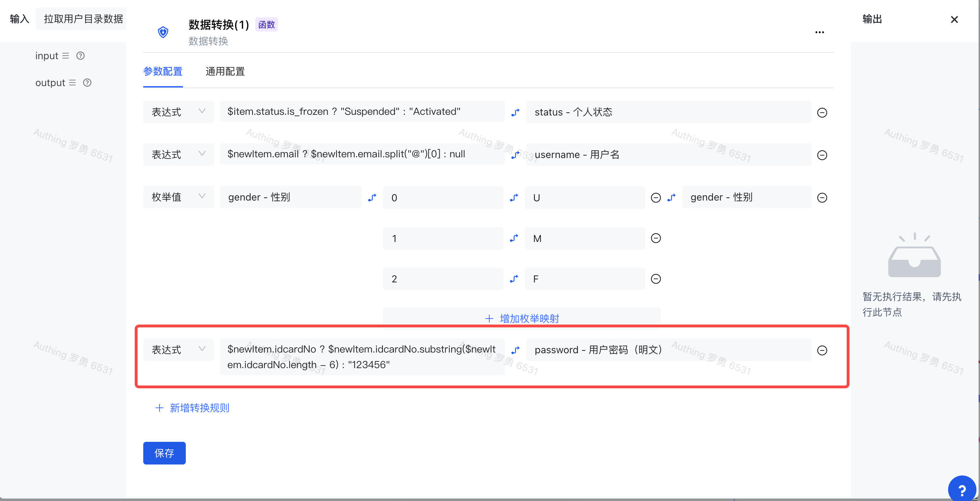Select the 参数配置 tab
The width and height of the screenshot is (980, 501).
coord(163,72)
